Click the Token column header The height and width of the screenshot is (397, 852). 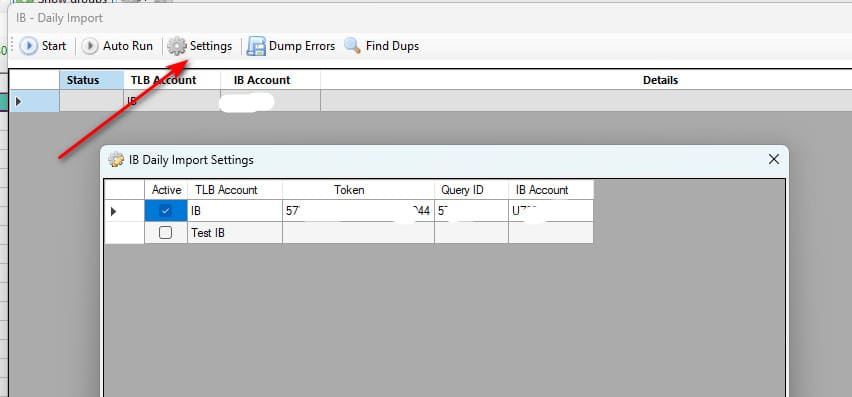click(358, 190)
